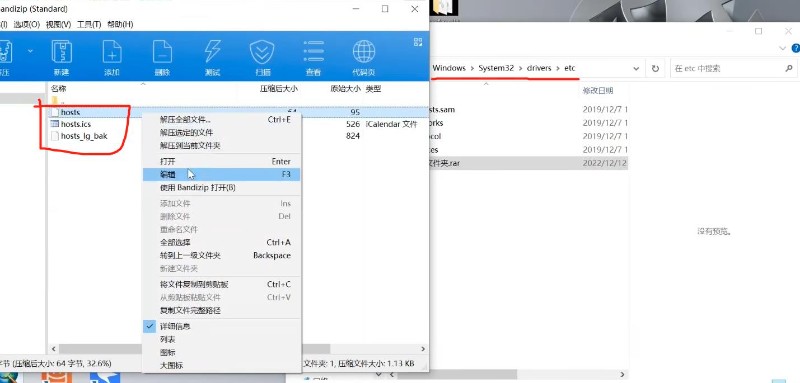Open the 选项(O) menu
800x383 pixels.
pyautogui.click(x=27, y=24)
